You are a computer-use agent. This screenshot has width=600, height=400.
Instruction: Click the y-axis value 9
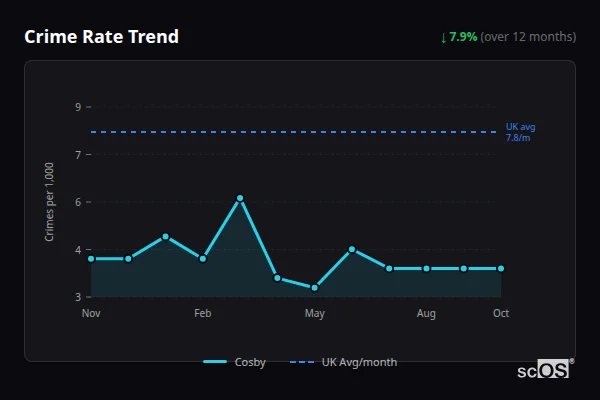(78, 107)
